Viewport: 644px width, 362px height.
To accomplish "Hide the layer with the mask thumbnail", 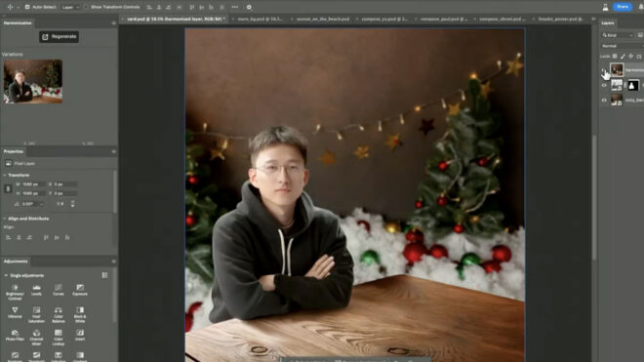I will pyautogui.click(x=604, y=85).
